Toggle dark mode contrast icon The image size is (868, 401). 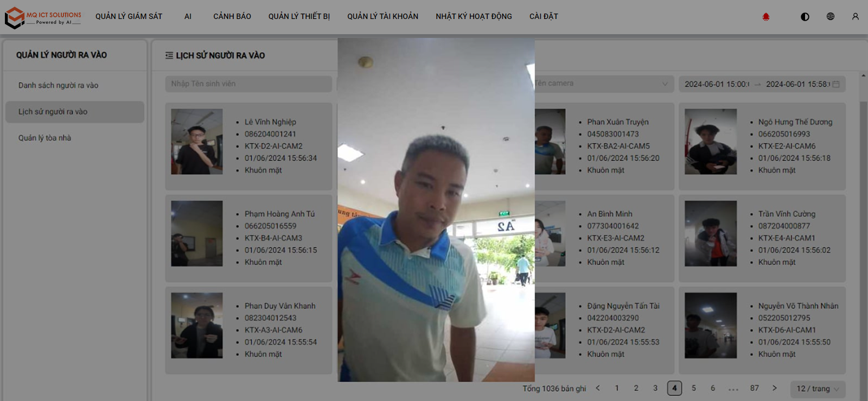point(805,17)
